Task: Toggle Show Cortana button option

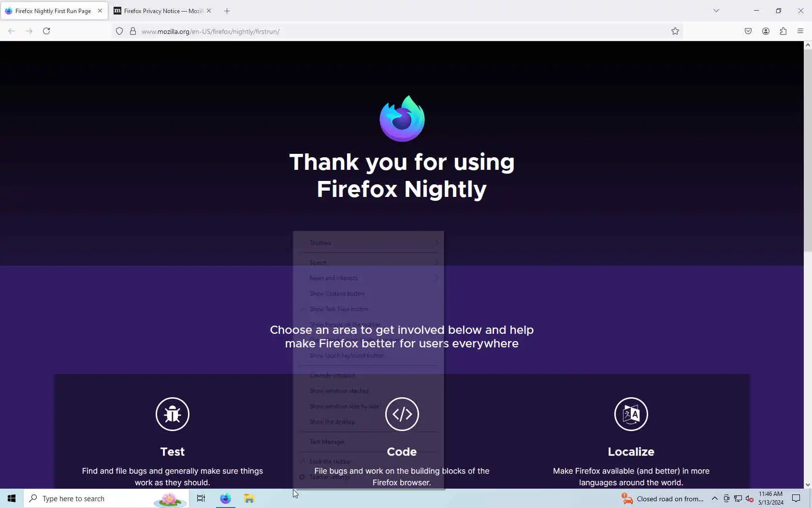Action: 368,293
